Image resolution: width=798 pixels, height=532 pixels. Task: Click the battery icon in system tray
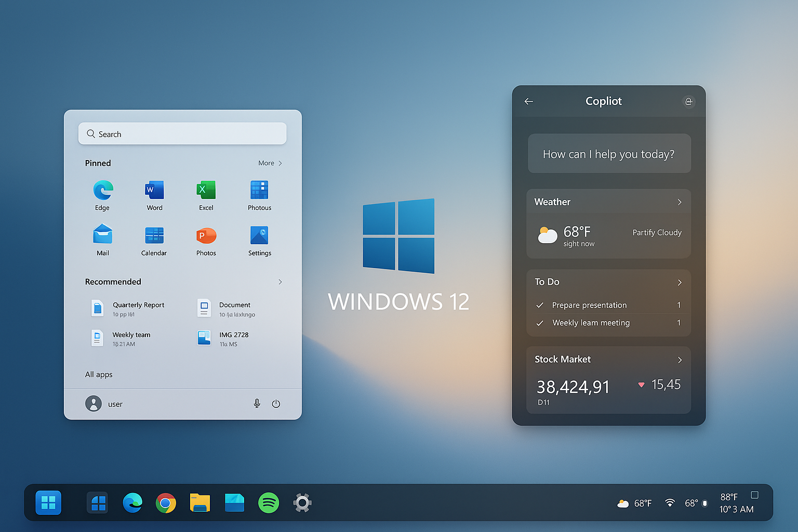click(x=705, y=503)
